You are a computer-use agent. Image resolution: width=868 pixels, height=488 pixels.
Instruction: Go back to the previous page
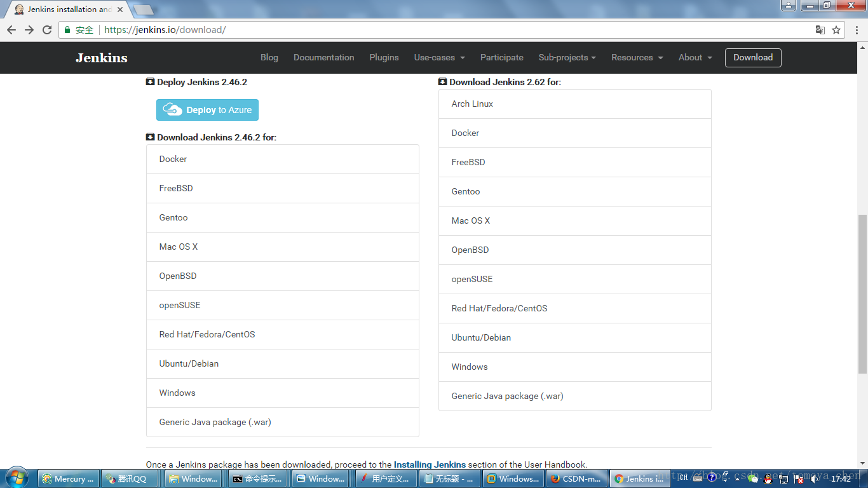[x=11, y=30]
